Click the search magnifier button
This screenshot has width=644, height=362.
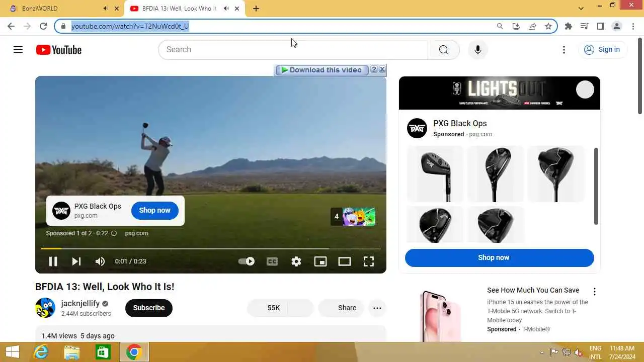point(444,49)
